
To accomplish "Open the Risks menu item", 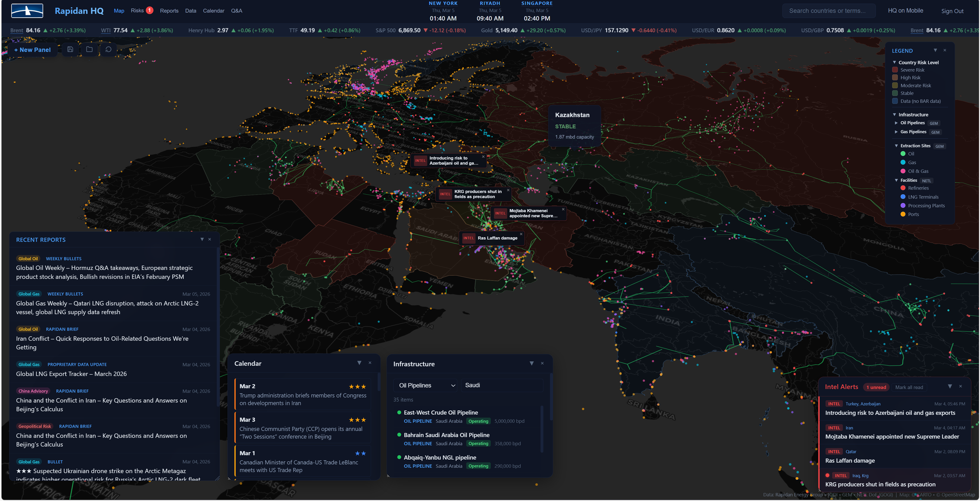I will [x=138, y=11].
